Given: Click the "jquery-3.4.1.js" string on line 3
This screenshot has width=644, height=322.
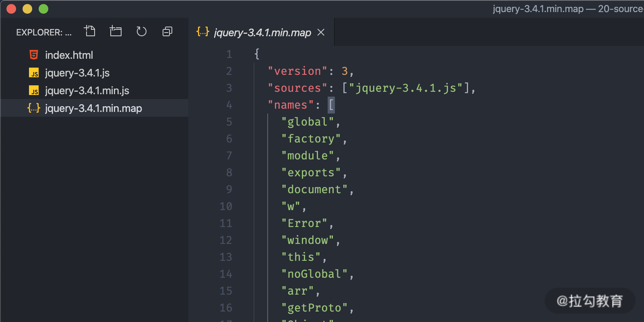Looking at the screenshot, I should click(x=406, y=88).
